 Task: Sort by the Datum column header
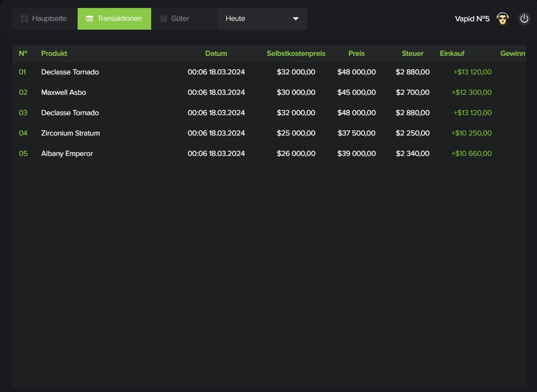[x=216, y=53]
